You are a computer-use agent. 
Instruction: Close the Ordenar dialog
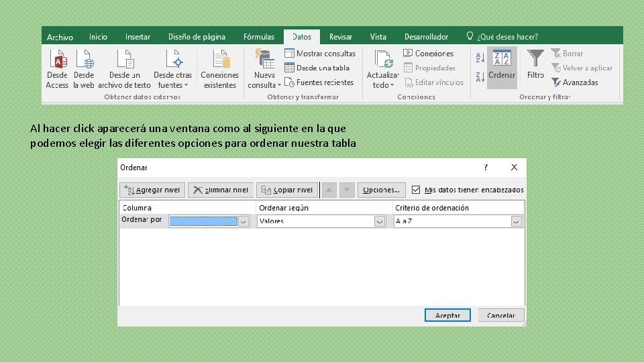coord(515,167)
